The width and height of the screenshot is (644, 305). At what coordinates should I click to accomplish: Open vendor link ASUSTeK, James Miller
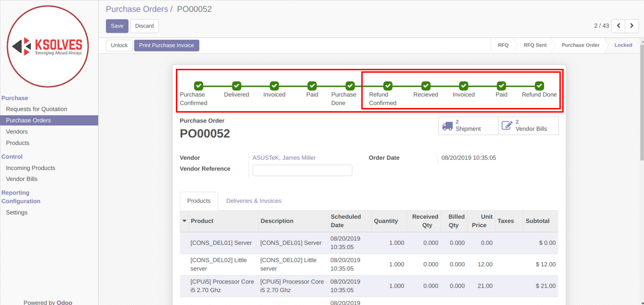(284, 158)
